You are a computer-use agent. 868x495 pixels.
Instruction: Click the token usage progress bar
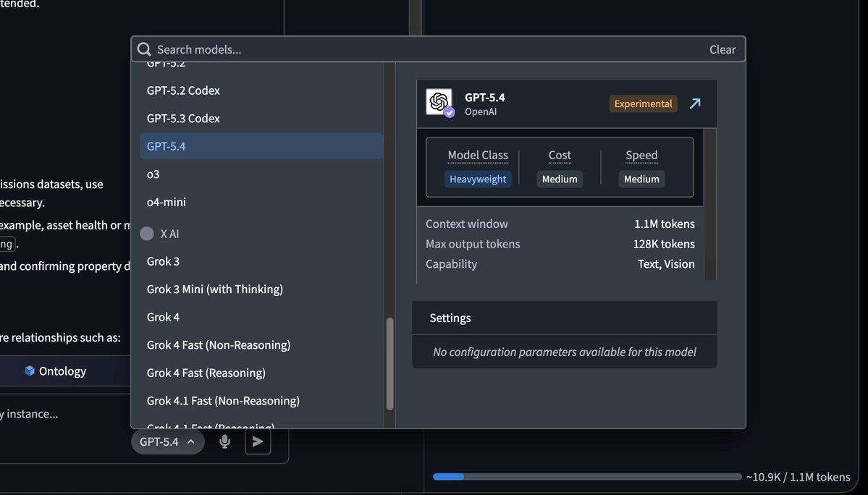coord(587,477)
